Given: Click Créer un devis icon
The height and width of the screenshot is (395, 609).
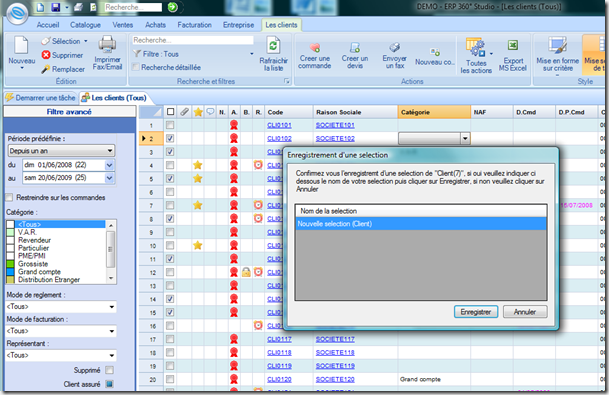Looking at the screenshot, I should click(x=355, y=47).
